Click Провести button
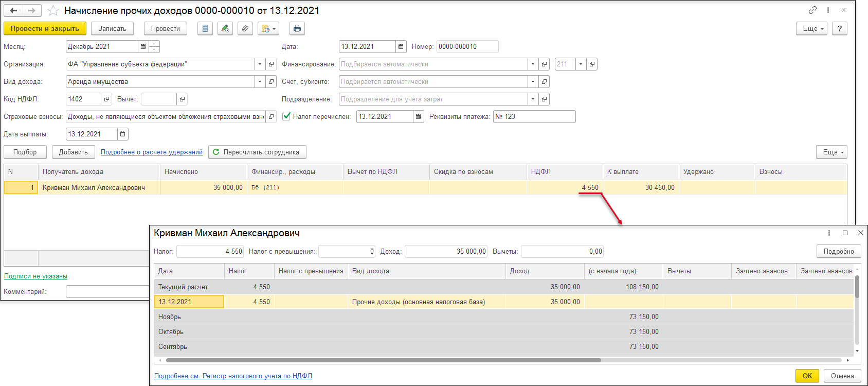The image size is (868, 386). (166, 29)
